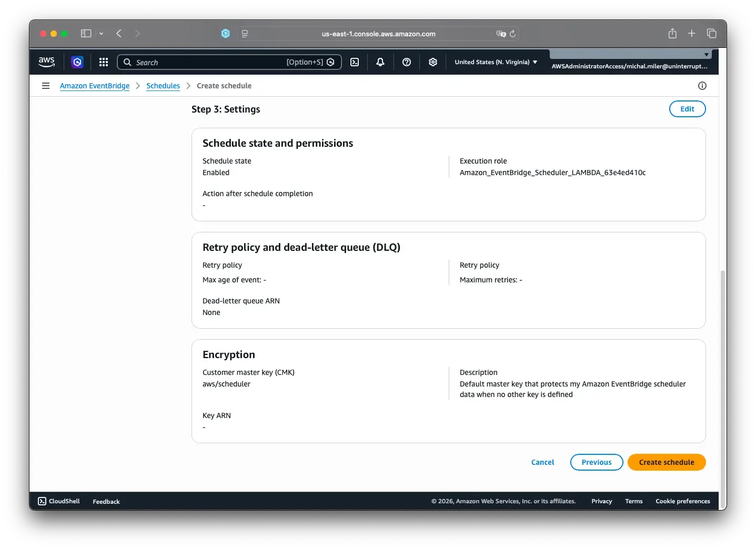Open the AWS services grid menu
756x549 pixels.
(x=104, y=62)
